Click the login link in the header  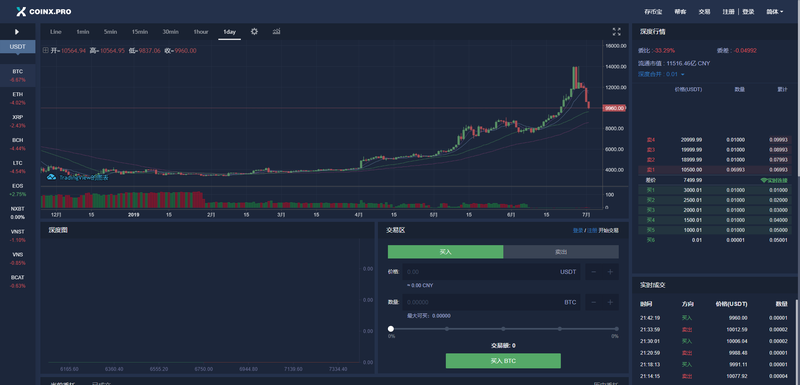pyautogui.click(x=748, y=12)
